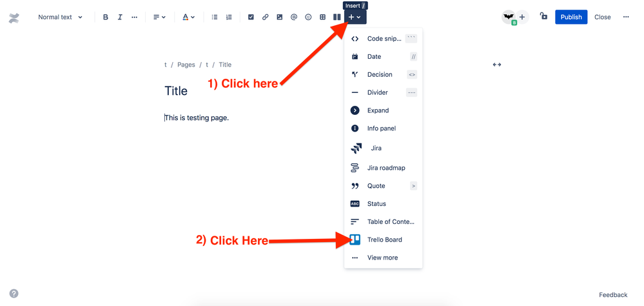Image resolution: width=644 pixels, height=306 pixels.
Task: Select the Jira menu item
Action: tap(383, 148)
